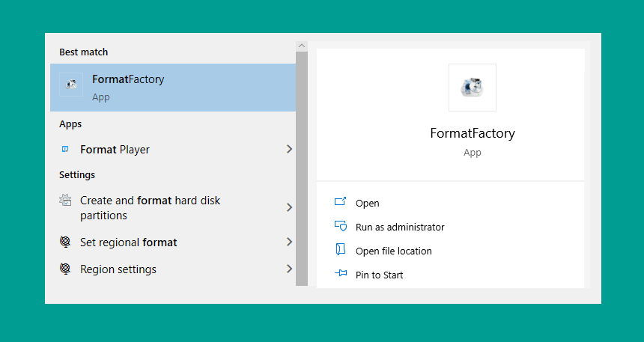Select Pin to Start action

click(x=379, y=275)
